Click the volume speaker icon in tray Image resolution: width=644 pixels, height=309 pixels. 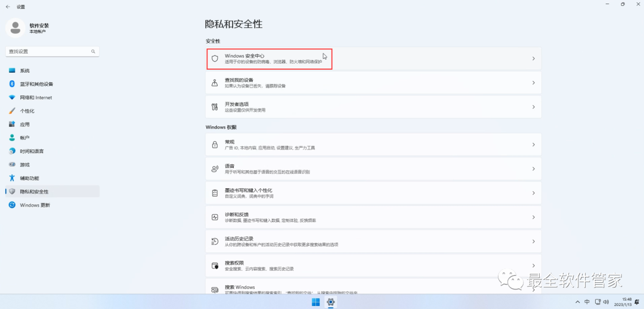[x=606, y=302]
